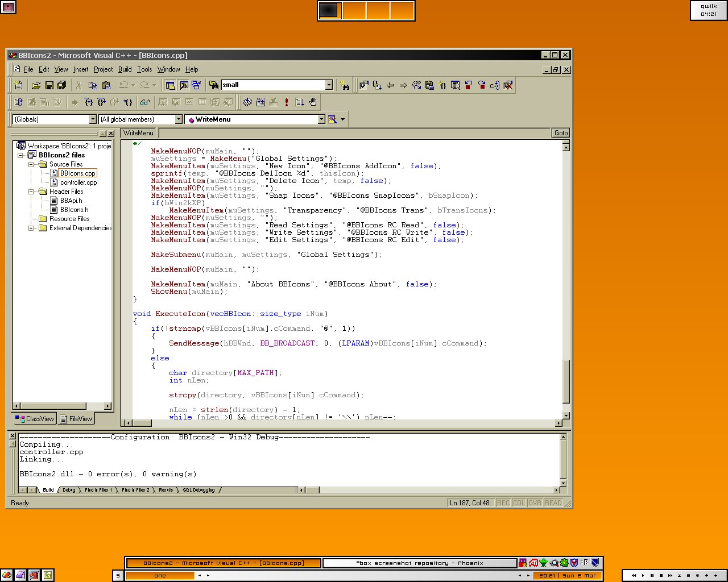
Task: Open the (Globals) class dropdown
Action: point(93,119)
